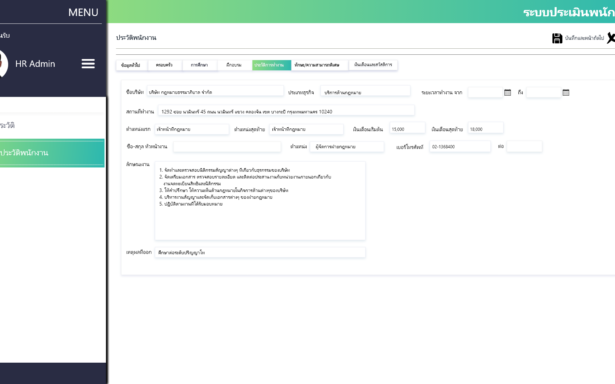Open the last tab, salary and benefits

tap(373, 65)
